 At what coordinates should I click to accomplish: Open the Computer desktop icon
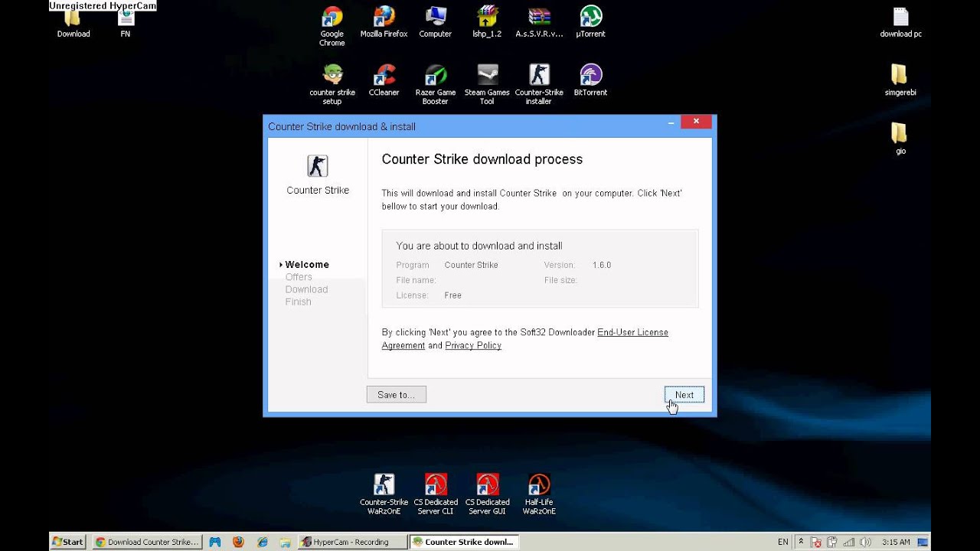point(435,21)
